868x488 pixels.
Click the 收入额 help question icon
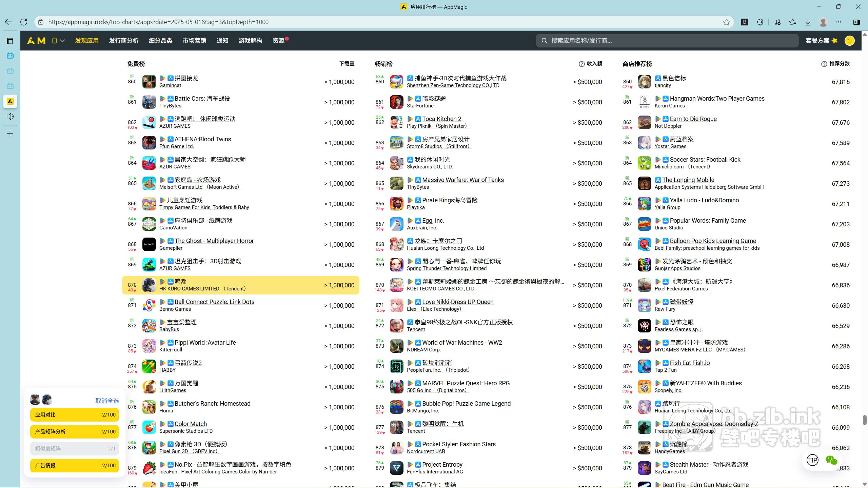581,64
